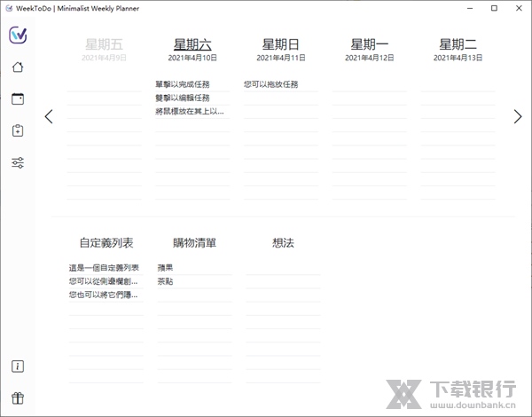Screen dimensions: 532x417
Task: Click task 您可以拖放任務
Action: coord(270,84)
